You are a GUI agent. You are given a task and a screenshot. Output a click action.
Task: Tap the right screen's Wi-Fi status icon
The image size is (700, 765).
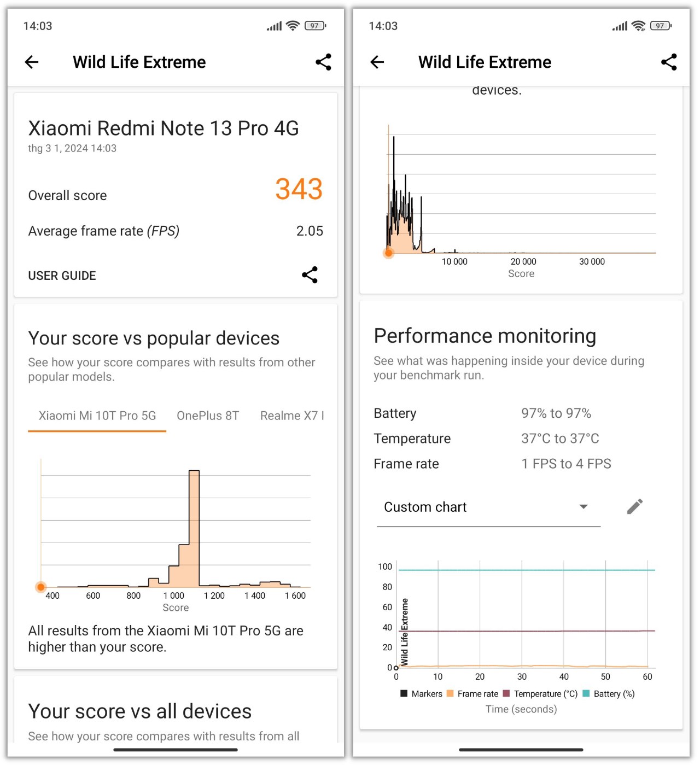tap(639, 26)
